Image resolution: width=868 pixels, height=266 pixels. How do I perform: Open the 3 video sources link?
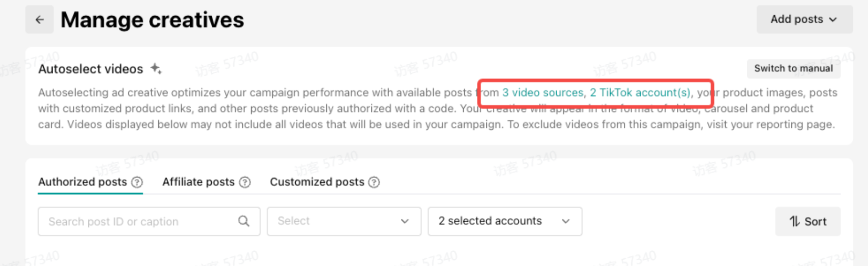(x=542, y=92)
